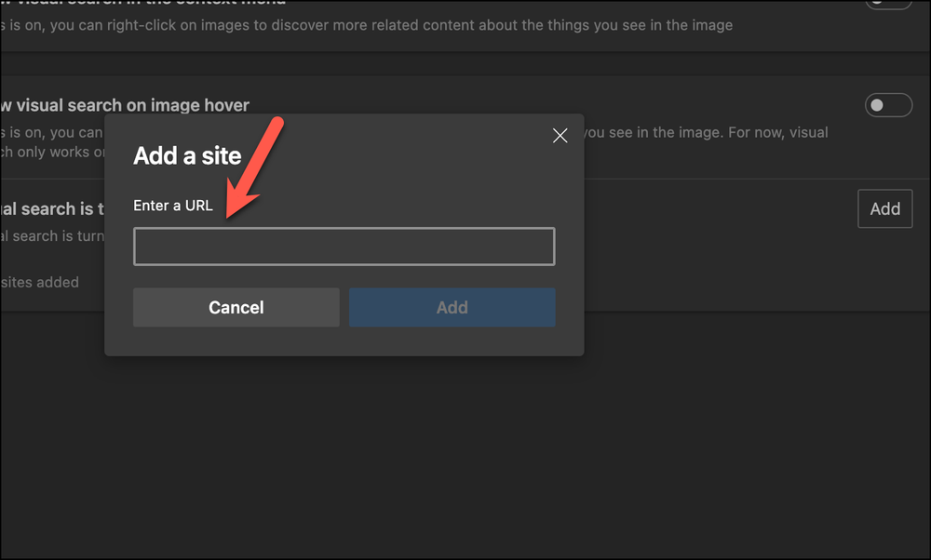The image size is (931, 560).
Task: Cancel adding a site
Action: click(236, 307)
